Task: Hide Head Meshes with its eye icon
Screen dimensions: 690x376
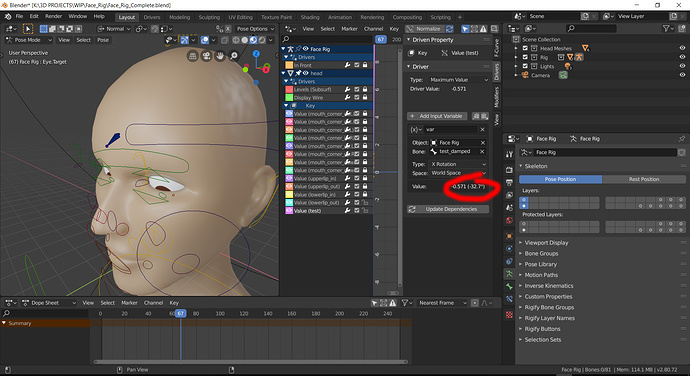Action: [x=682, y=48]
